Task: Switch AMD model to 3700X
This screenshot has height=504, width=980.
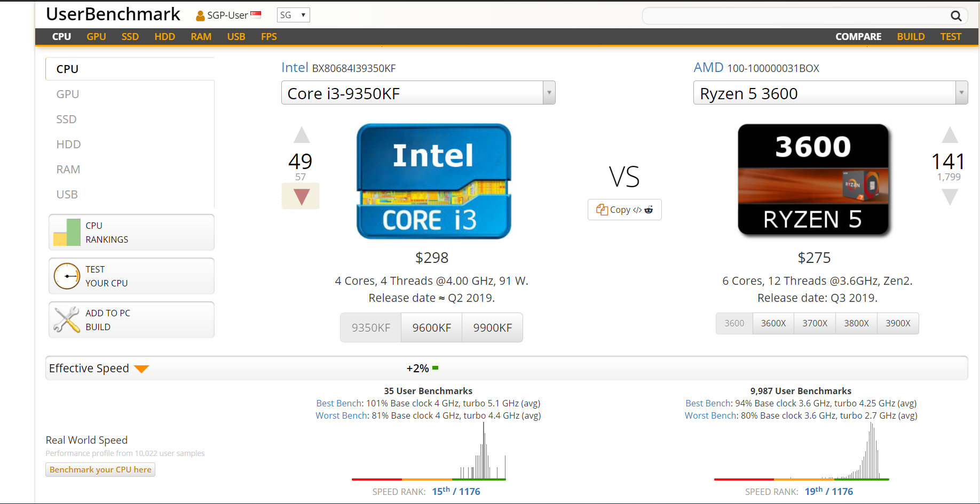Action: coord(815,323)
